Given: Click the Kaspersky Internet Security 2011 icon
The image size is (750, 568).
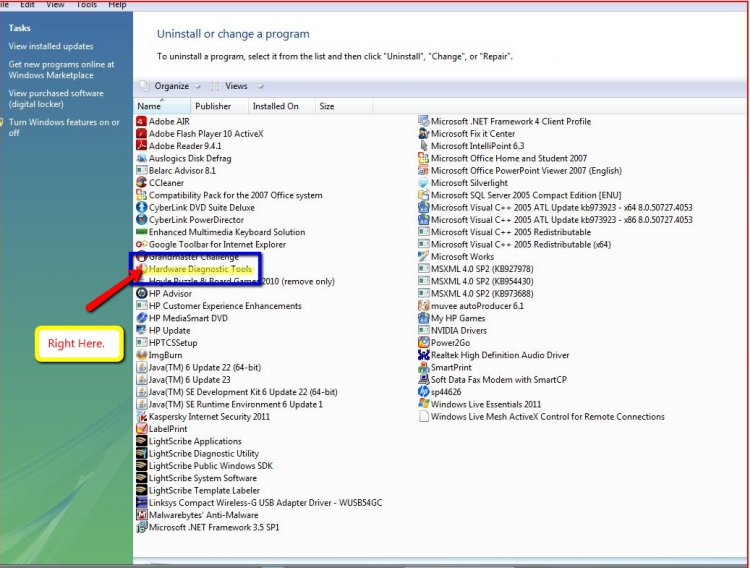Looking at the screenshot, I should click(x=141, y=417).
